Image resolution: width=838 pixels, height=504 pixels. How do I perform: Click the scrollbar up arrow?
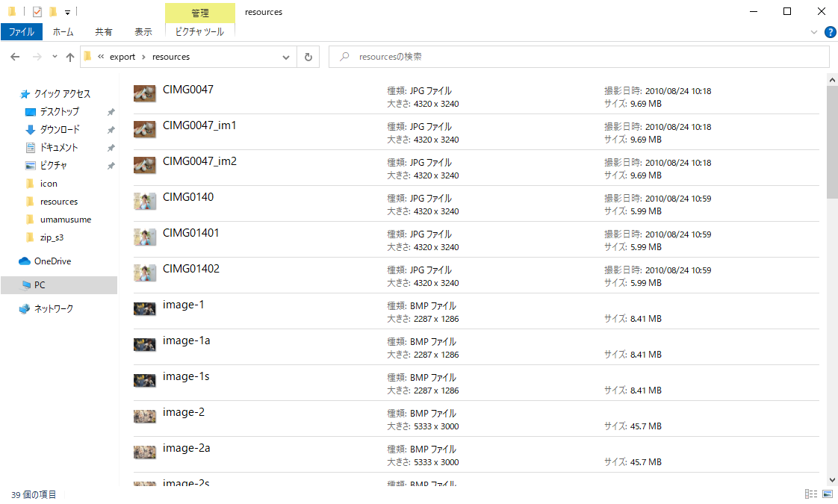coord(832,80)
